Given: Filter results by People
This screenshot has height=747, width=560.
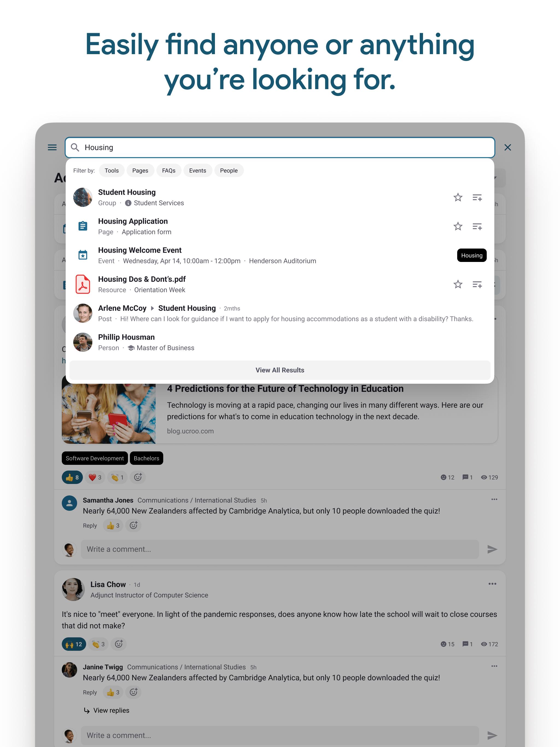Looking at the screenshot, I should tap(229, 171).
